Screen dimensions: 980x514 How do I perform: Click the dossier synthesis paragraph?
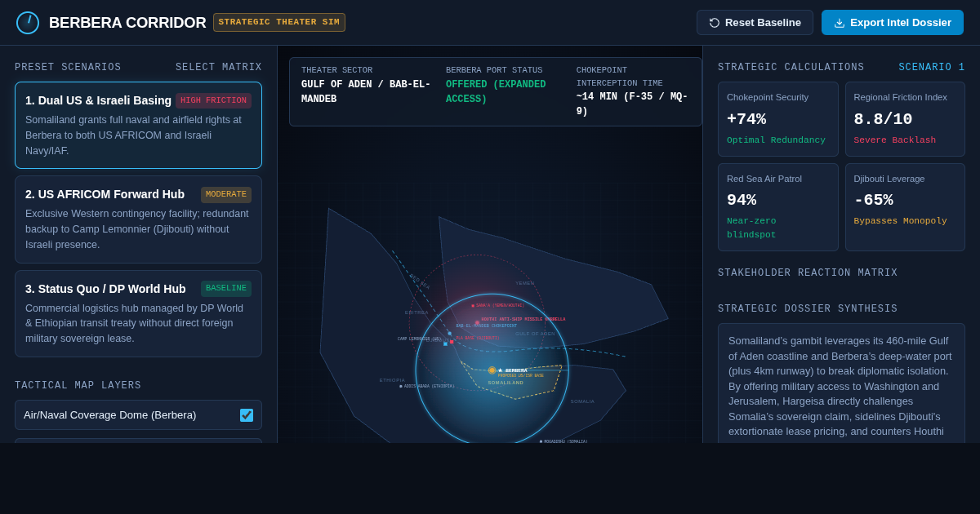click(x=841, y=385)
